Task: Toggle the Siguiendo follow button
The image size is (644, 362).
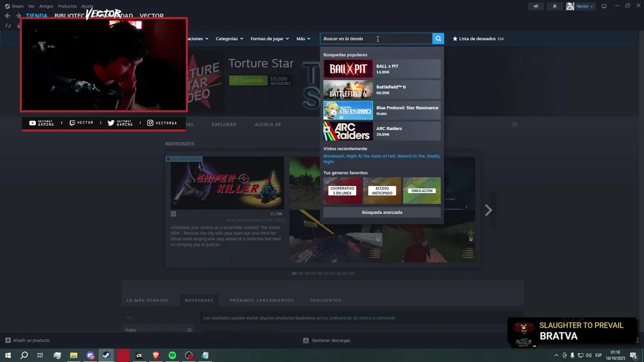Action: point(248,80)
